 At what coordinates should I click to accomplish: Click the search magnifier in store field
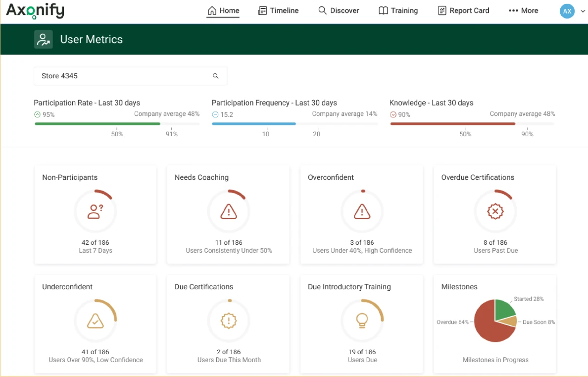coord(216,76)
